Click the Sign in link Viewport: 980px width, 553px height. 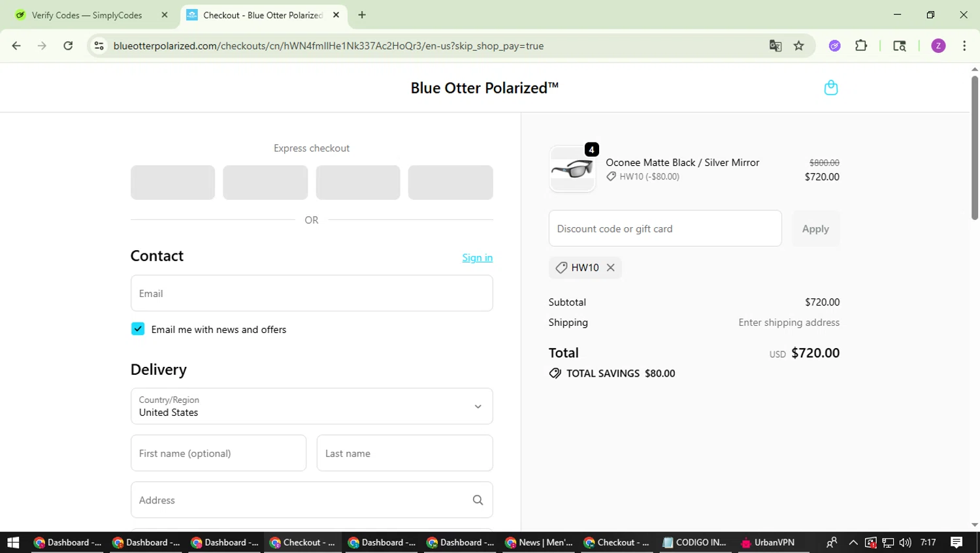(478, 258)
